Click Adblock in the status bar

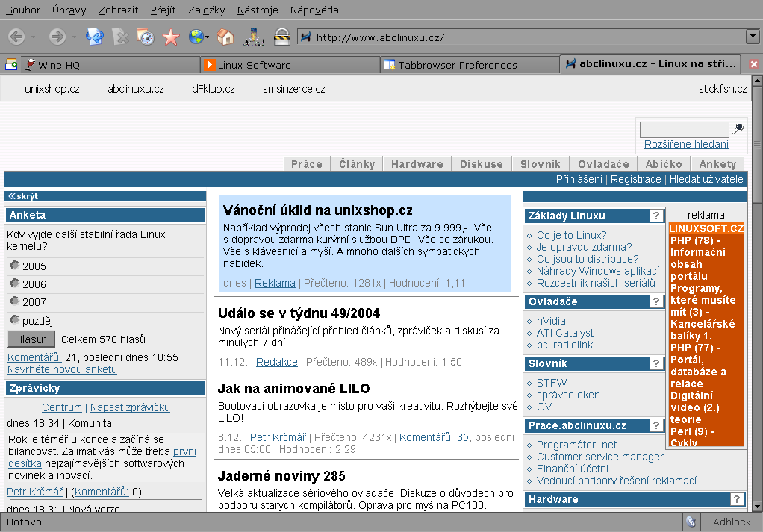[x=732, y=522]
